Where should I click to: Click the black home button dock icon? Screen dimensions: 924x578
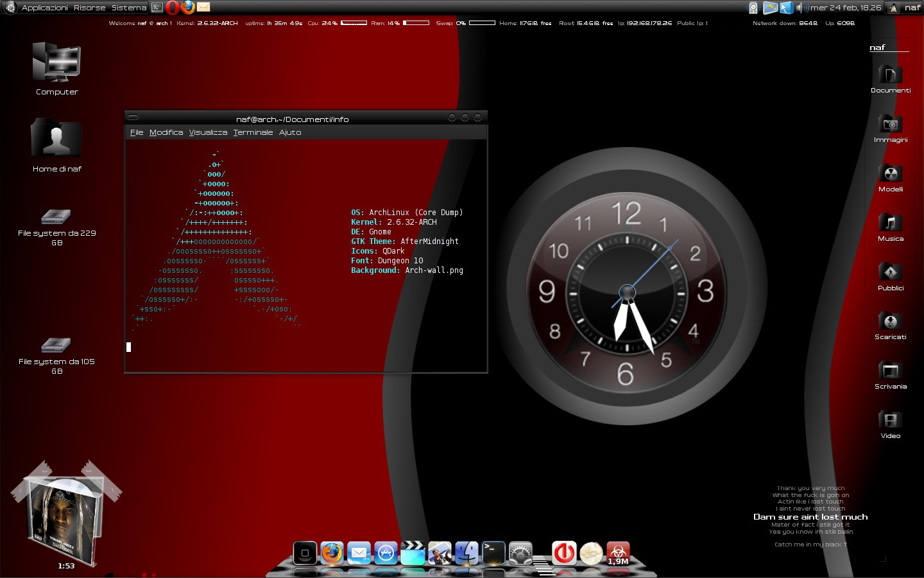click(305, 553)
